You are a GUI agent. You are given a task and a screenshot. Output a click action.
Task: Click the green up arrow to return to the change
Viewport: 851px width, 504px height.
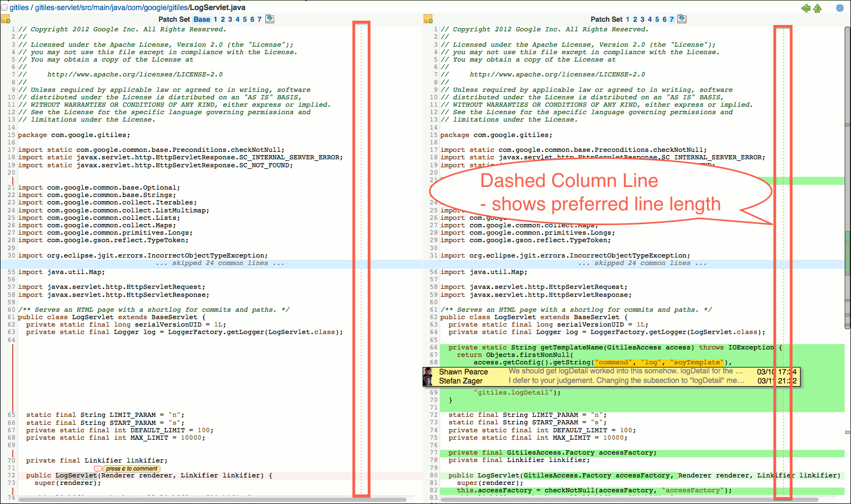tap(818, 8)
